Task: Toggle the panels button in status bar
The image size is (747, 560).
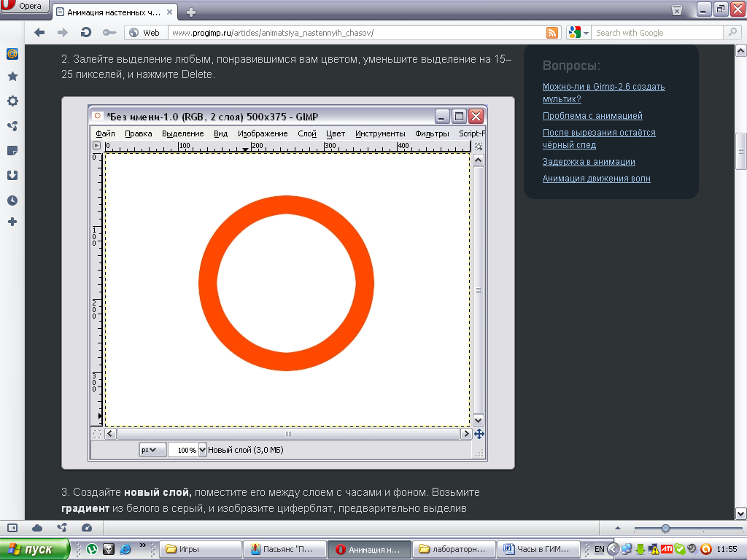Action: [x=12, y=528]
